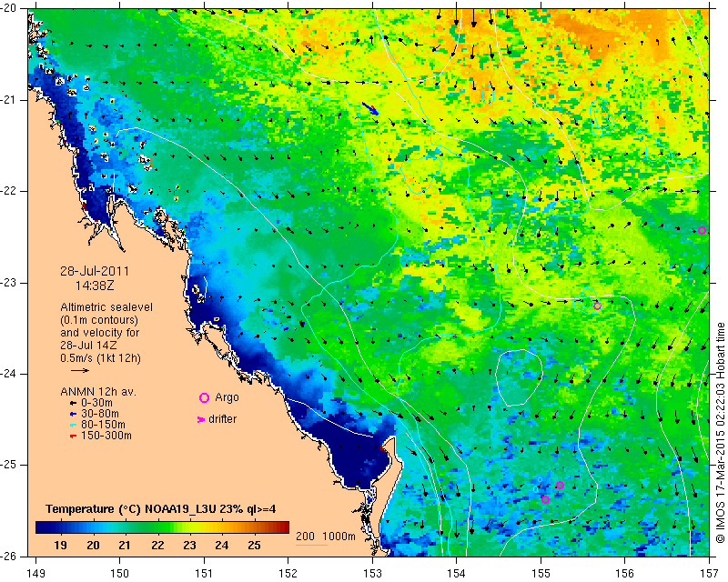Screen dimensions: 728x582
Task: Click the '153' longitude axis label
Action: click(x=372, y=574)
